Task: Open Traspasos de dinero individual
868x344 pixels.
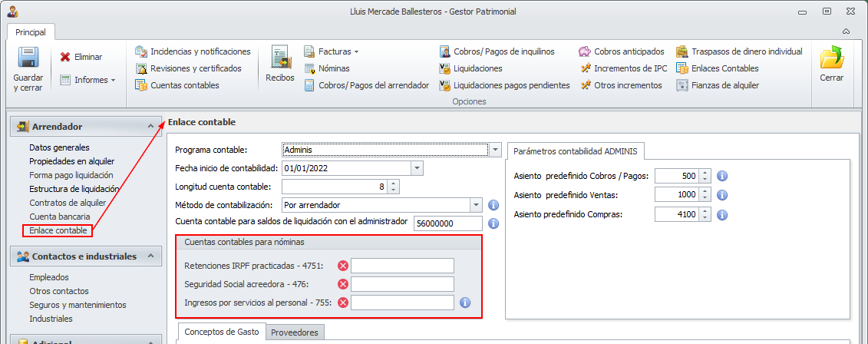Action: [739, 51]
